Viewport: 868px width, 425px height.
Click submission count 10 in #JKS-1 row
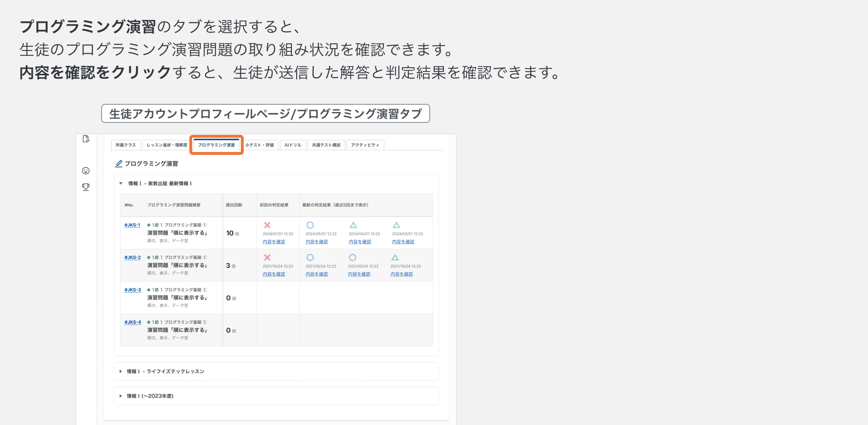tap(230, 233)
